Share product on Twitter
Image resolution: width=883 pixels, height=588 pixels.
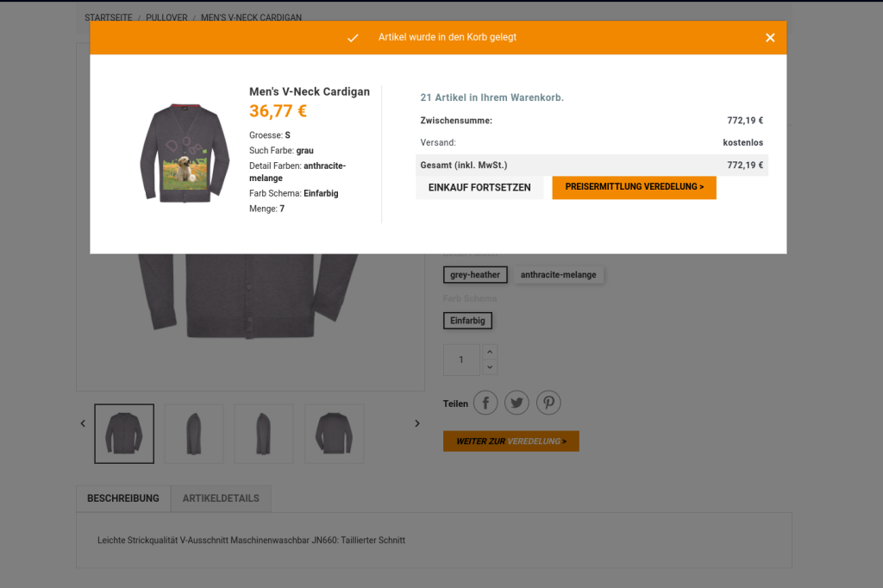517,403
